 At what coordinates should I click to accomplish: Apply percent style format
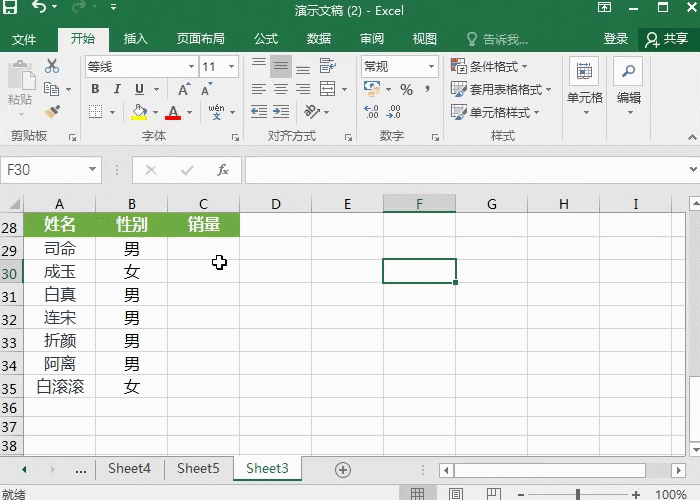406,90
